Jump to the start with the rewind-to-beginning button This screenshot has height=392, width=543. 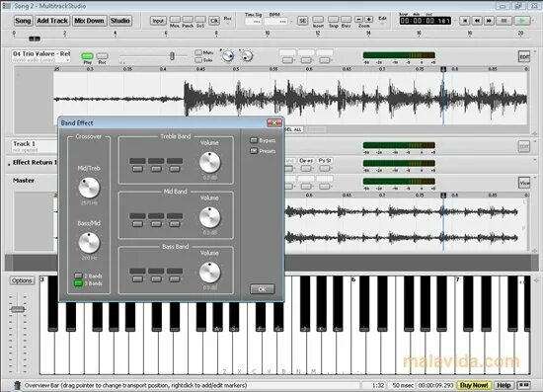[465, 21]
